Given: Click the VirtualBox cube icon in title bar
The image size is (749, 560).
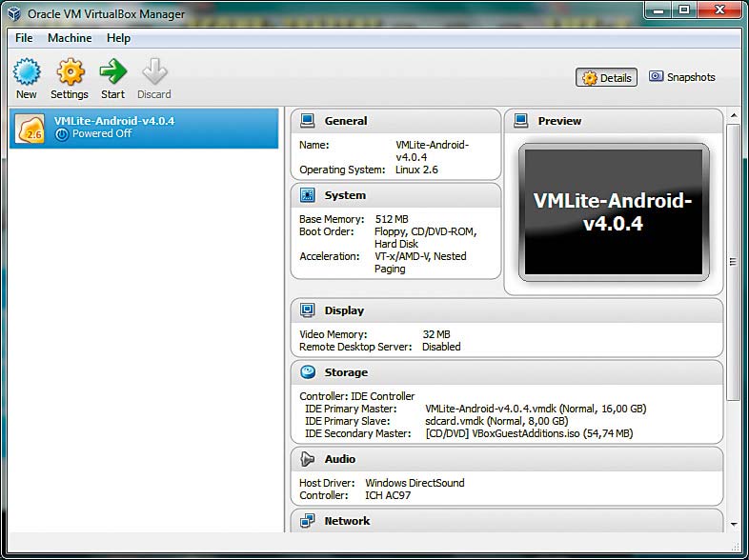Looking at the screenshot, I should pos(14,14).
